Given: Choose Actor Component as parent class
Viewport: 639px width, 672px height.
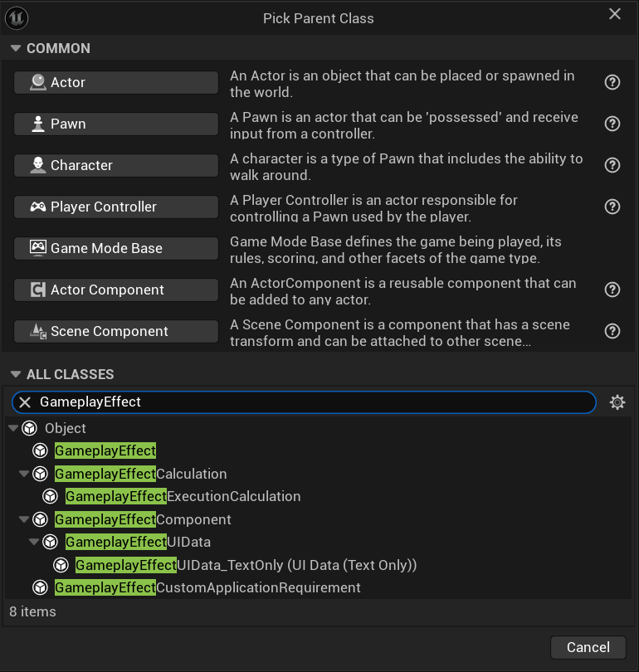Looking at the screenshot, I should coord(116,290).
